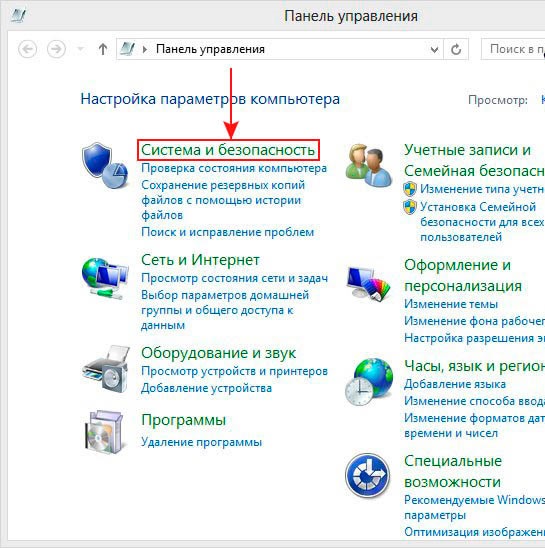Screen dimensions: 545x548
Task: Click the Network and Internet globe icon
Action: coord(105,279)
